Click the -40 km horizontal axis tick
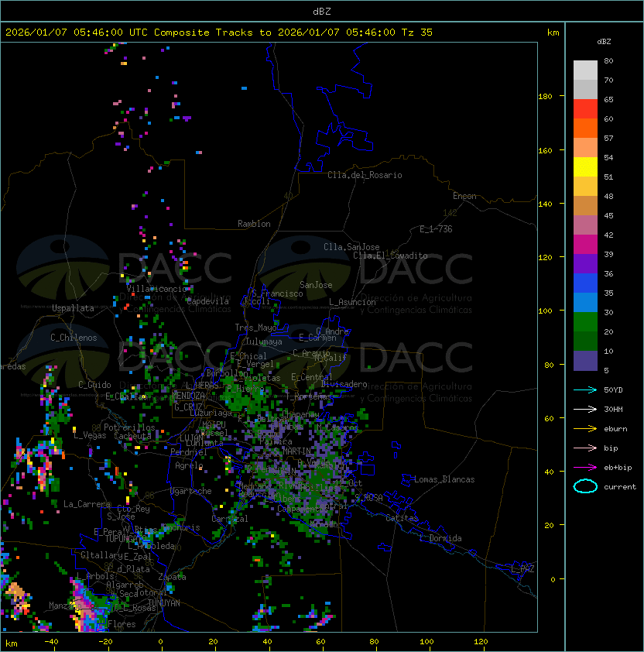The height and width of the screenshot is (652, 644). point(51,642)
